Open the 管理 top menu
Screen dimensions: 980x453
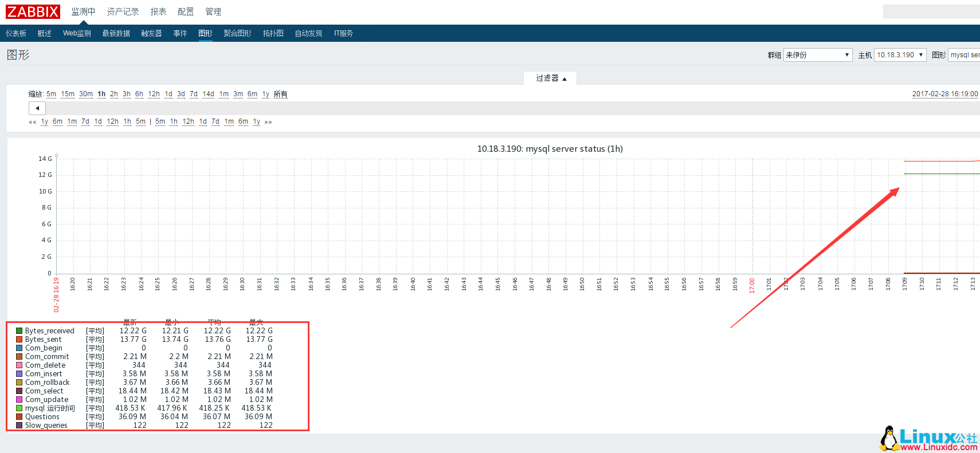(213, 11)
